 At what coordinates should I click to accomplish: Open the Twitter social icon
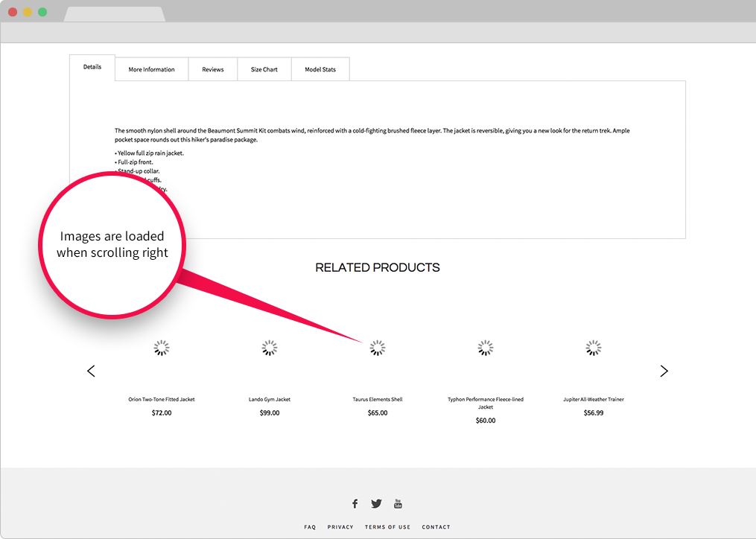tap(376, 504)
